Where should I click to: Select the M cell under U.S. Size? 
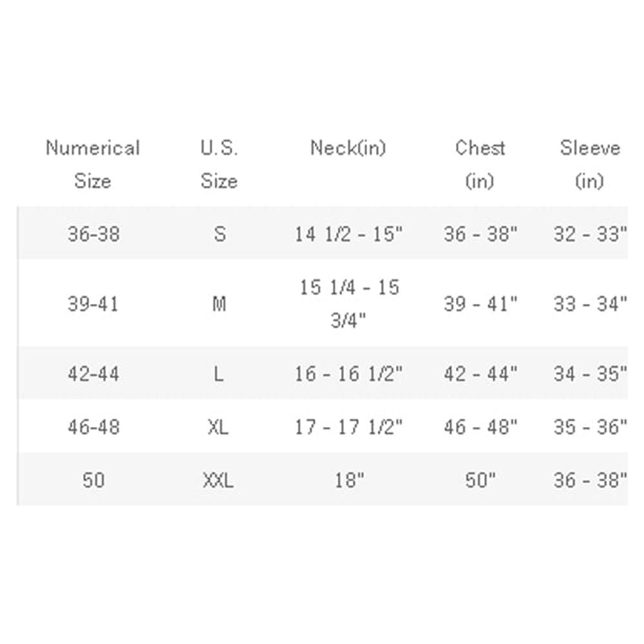click(219, 303)
